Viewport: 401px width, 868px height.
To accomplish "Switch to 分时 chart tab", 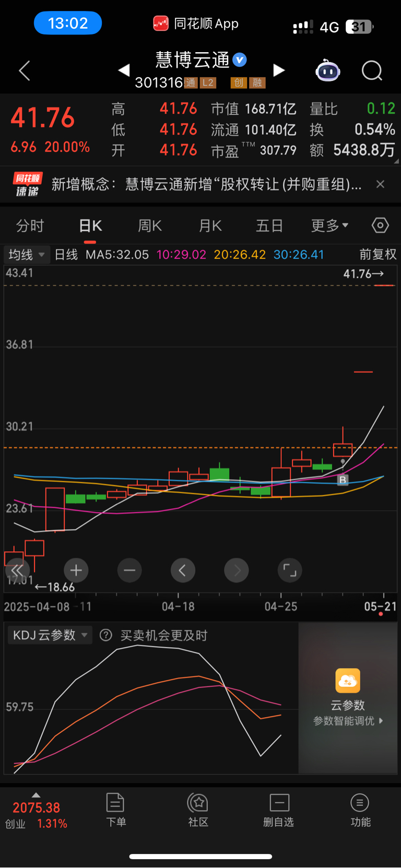I will pyautogui.click(x=30, y=225).
